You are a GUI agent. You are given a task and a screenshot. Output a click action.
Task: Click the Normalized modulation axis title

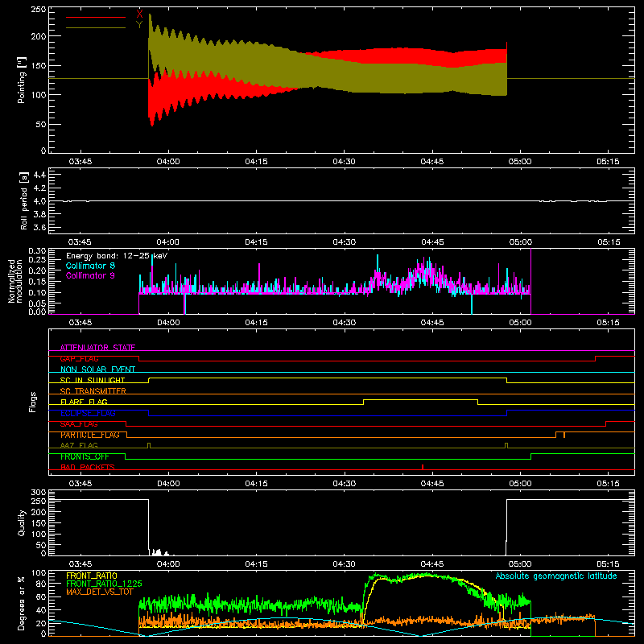point(15,281)
